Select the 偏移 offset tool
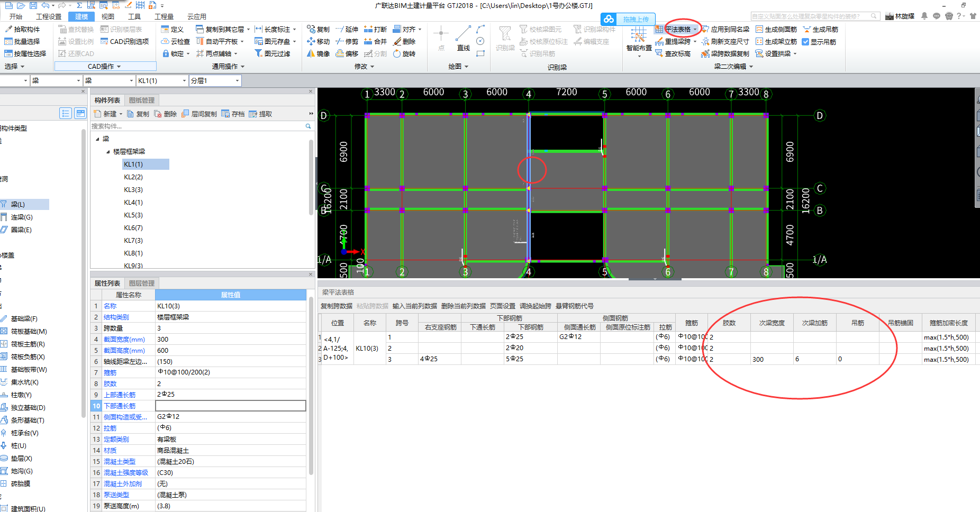 [x=347, y=53]
